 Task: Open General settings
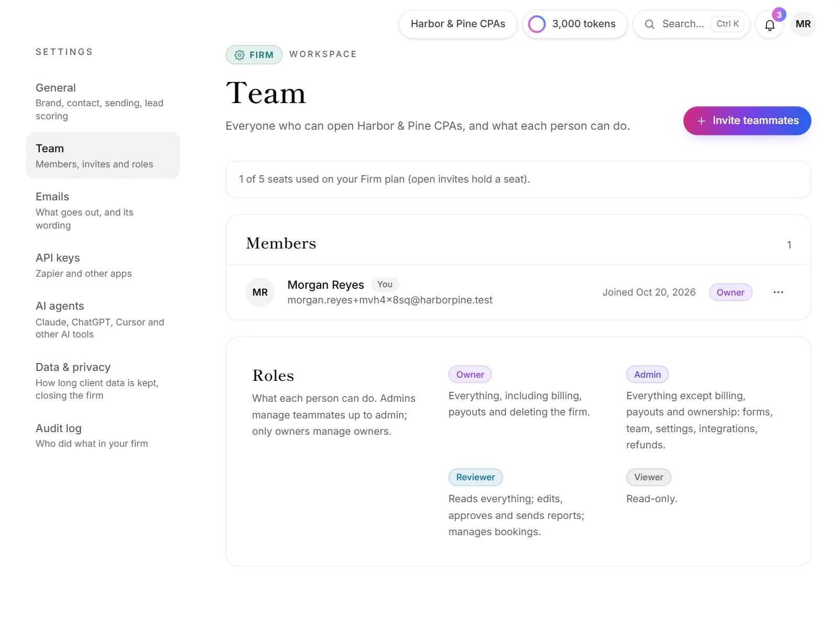pos(103,101)
